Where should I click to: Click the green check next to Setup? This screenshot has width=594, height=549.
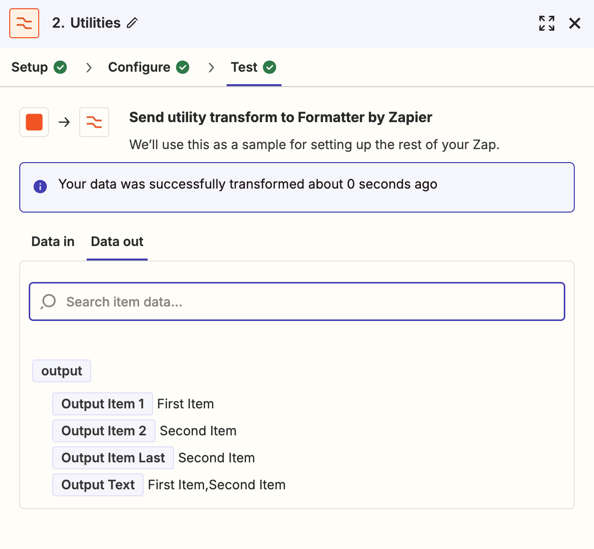(60, 67)
